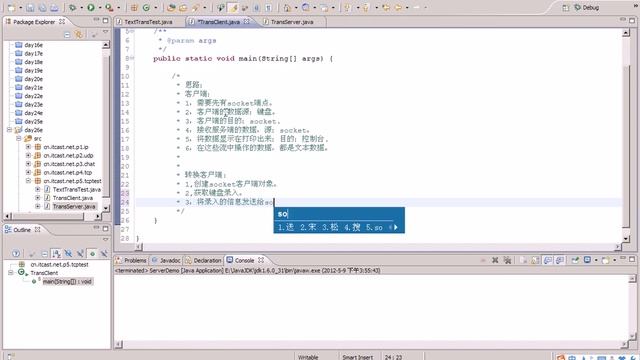
Task: Toggle Hide Static Members in Outline
Action: [x=80, y=253]
